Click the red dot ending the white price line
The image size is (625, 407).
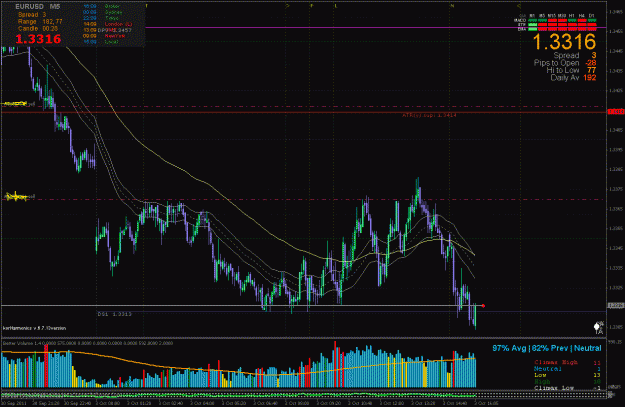point(483,306)
